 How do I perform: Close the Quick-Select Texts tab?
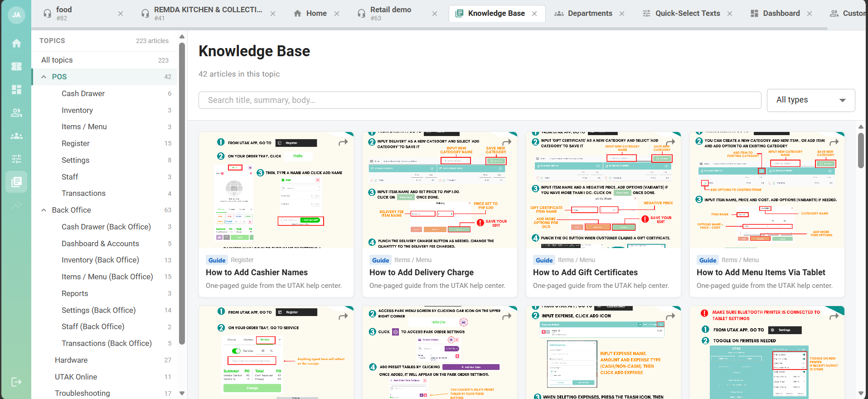pos(730,14)
